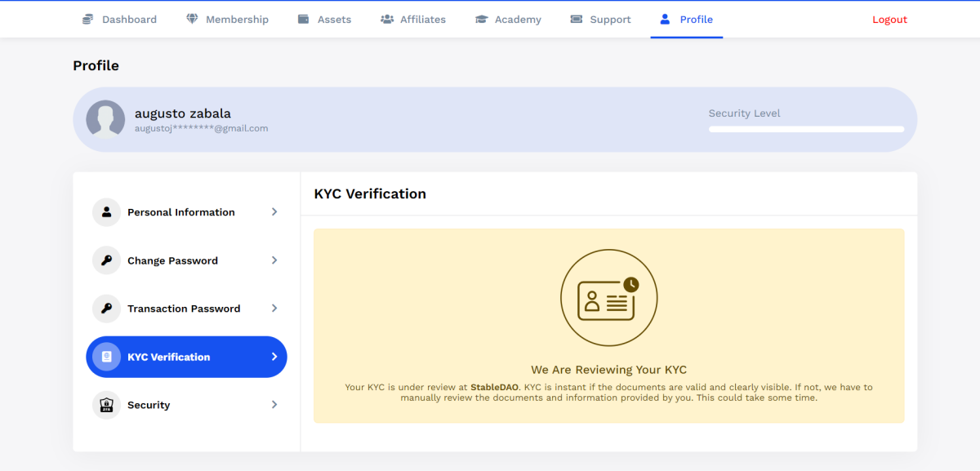The height and width of the screenshot is (471, 980).
Task: Open the Dashboard menu tab
Action: 119,19
